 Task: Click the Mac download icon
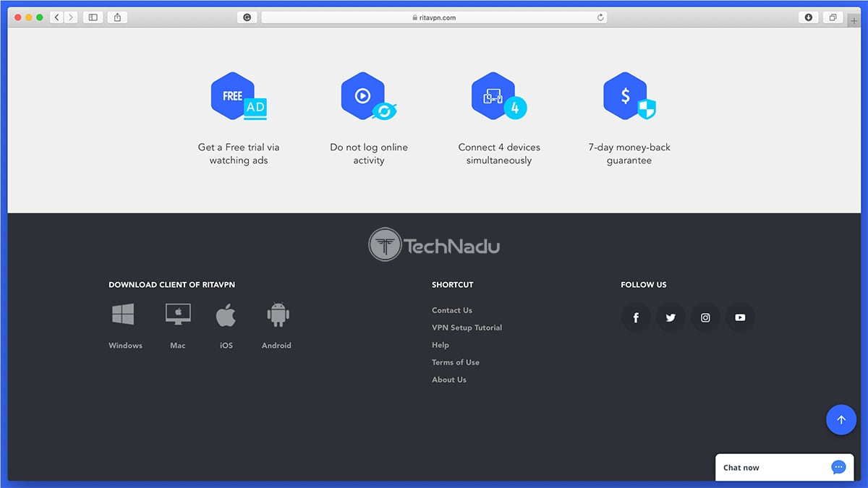point(178,314)
